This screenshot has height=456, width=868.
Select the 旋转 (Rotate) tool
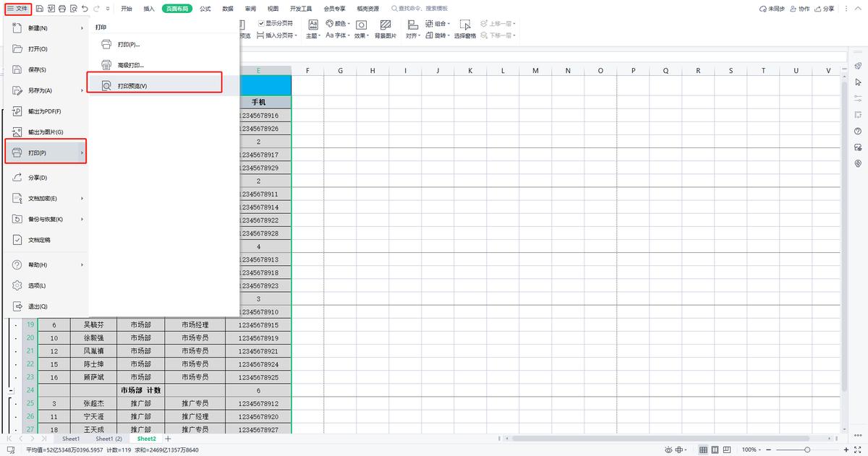pos(441,34)
